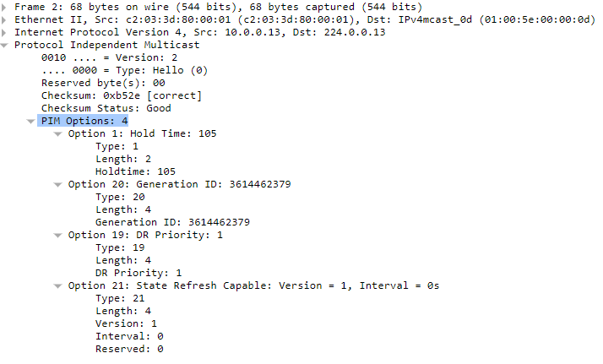Viewport: 603px width, 364px height.
Task: Select the Holdtime: 105 field
Action: point(135,171)
